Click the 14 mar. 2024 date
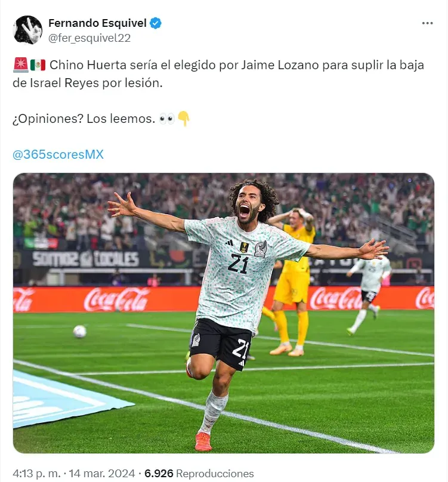 (x=102, y=474)
